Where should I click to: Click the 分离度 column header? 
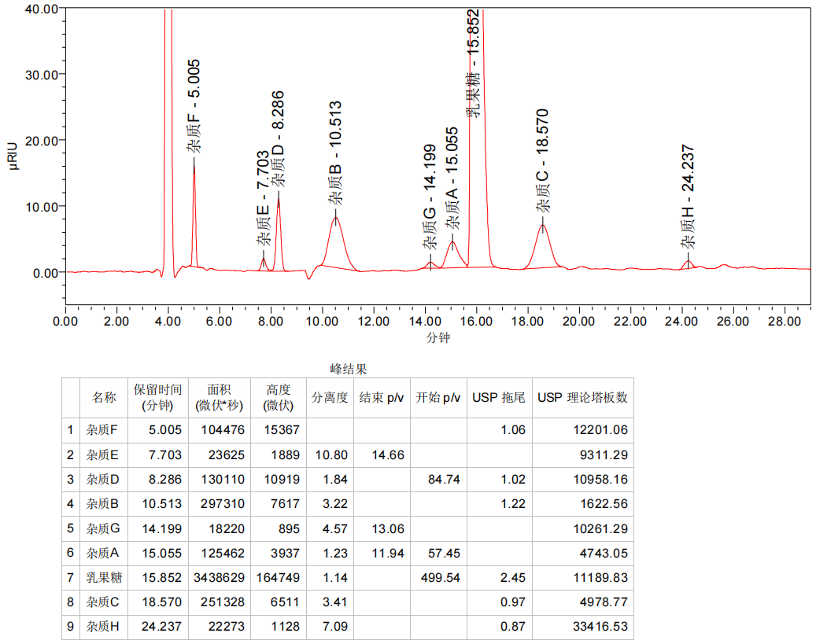pos(329,398)
